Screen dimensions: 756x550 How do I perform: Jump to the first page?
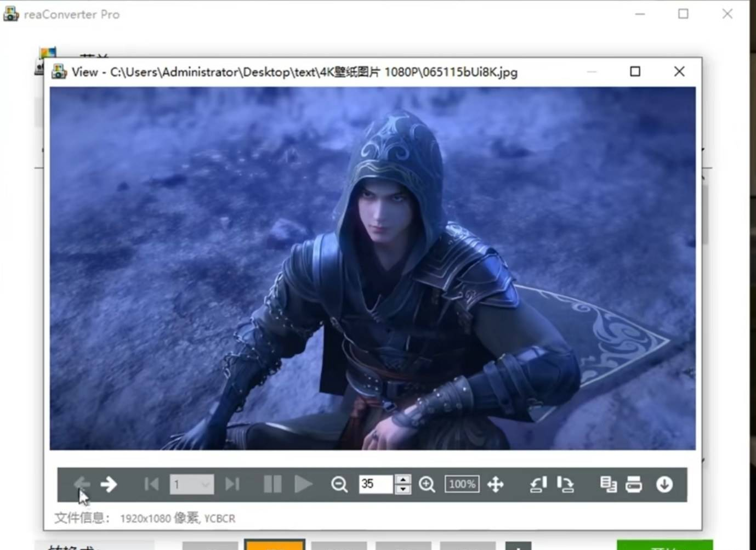[151, 484]
